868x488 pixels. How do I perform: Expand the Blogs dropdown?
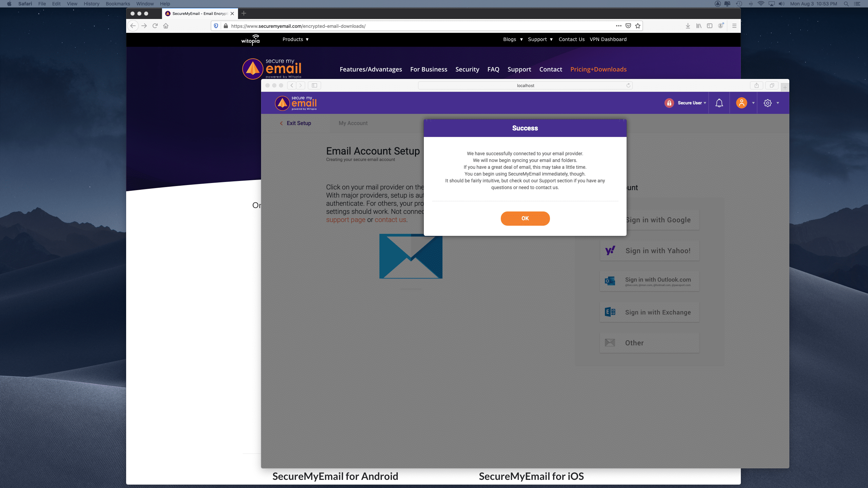tap(513, 39)
